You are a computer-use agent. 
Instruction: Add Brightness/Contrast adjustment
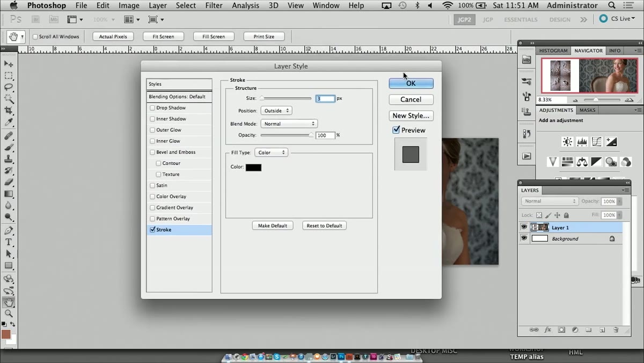click(x=567, y=142)
